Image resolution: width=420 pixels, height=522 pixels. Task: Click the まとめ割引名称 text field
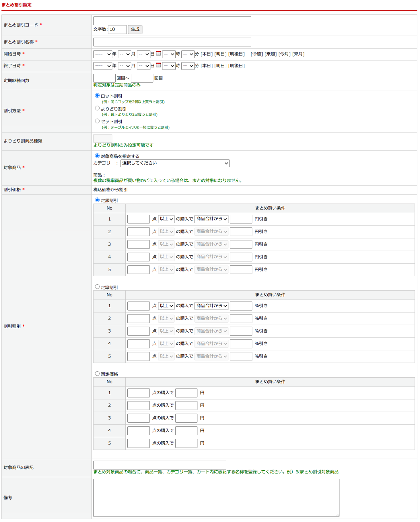[x=172, y=42]
